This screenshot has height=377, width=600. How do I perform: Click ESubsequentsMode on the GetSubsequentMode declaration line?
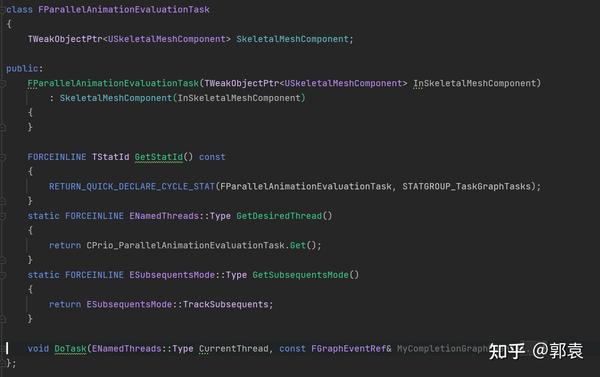(x=172, y=275)
